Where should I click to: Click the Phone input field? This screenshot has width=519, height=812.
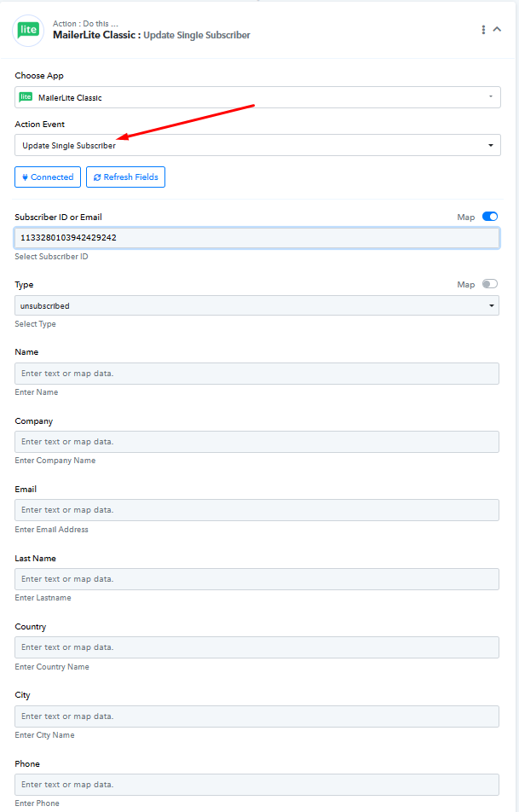coord(257,785)
